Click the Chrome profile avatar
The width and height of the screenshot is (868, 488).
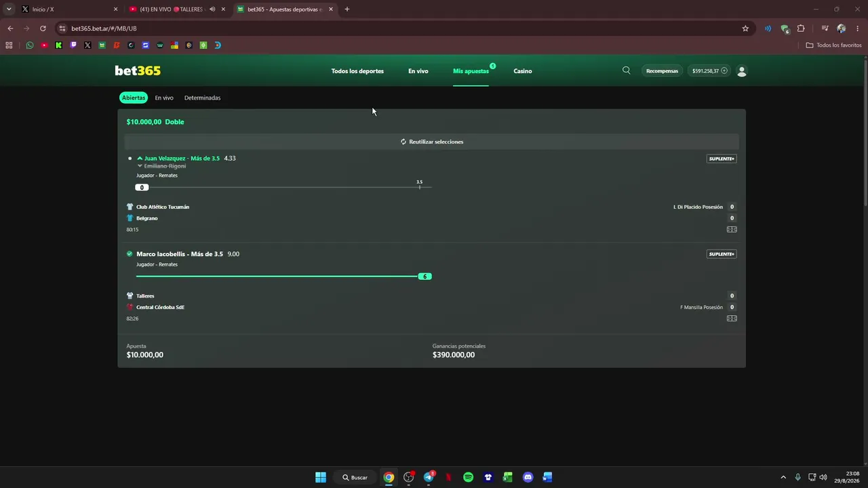pos(841,28)
